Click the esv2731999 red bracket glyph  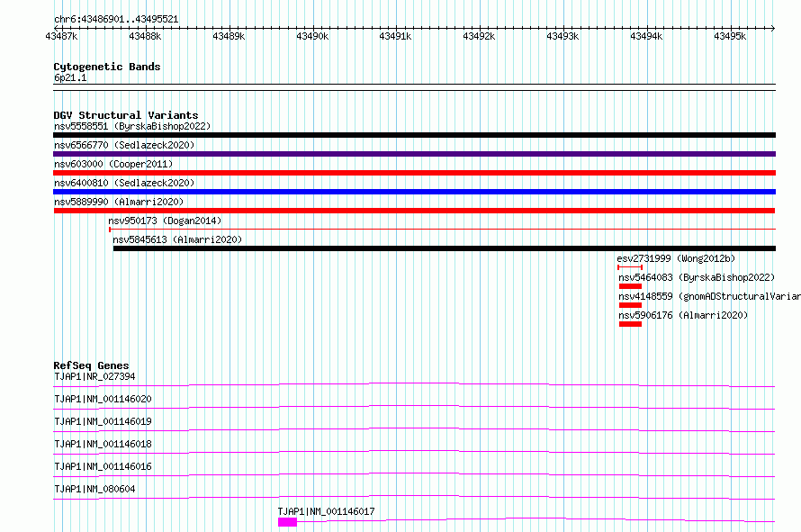630,267
